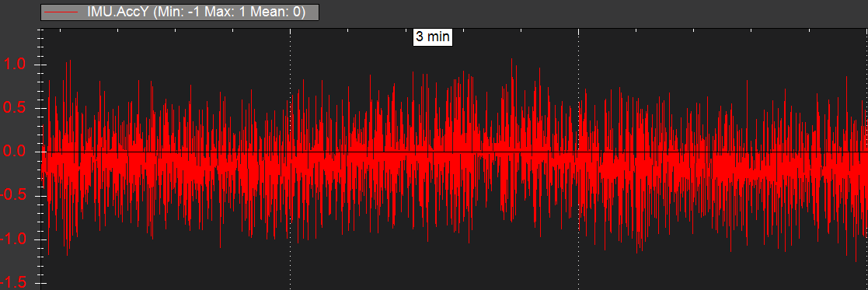Click the y-axis tick ruler line
Image resolution: width=868 pixels, height=290 pixels.
tap(41, 160)
